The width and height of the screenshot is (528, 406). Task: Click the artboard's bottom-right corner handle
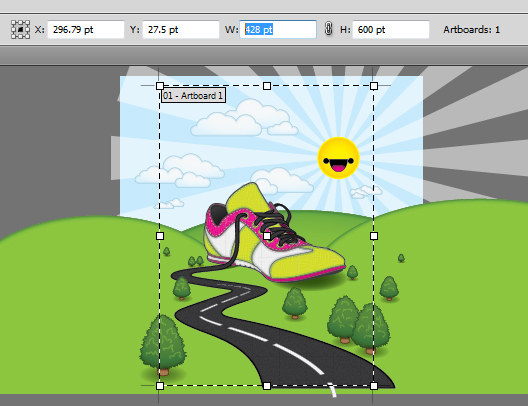(374, 386)
